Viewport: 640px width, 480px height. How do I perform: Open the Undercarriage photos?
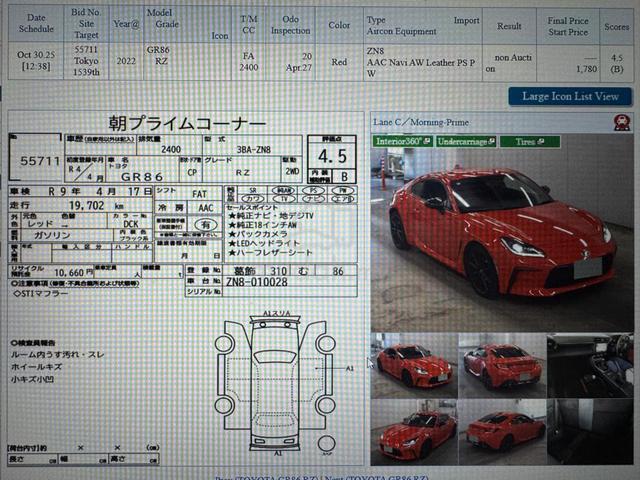coord(466,141)
